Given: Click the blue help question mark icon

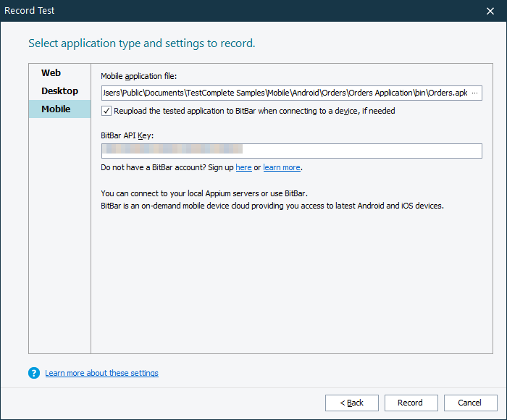Looking at the screenshot, I should click(33, 373).
